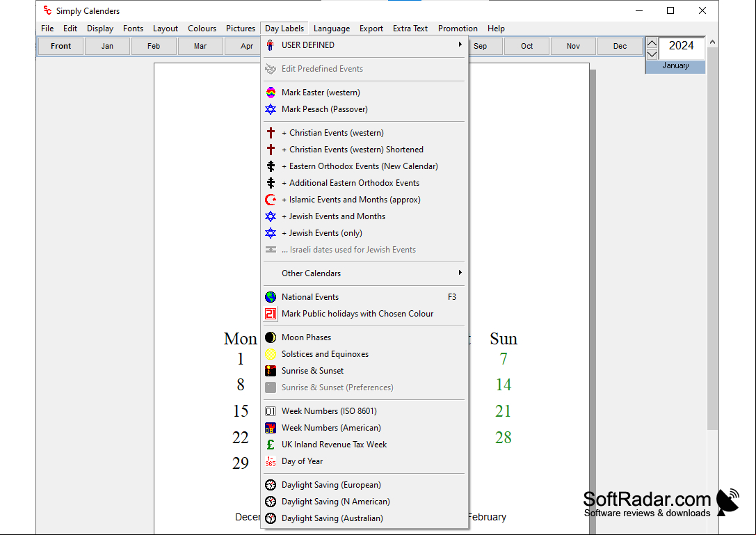Image resolution: width=756 pixels, height=535 pixels.
Task: Click the vertical scrollbar up arrow
Action: click(x=712, y=42)
